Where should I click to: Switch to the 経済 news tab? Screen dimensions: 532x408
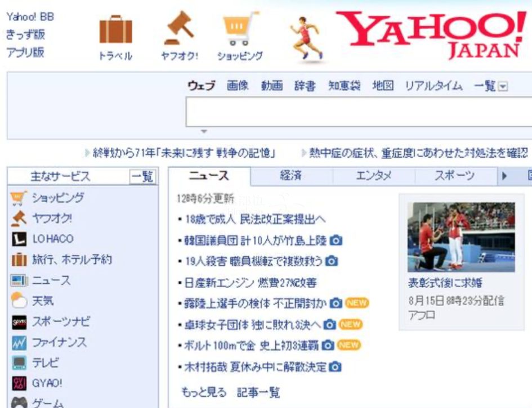point(290,176)
